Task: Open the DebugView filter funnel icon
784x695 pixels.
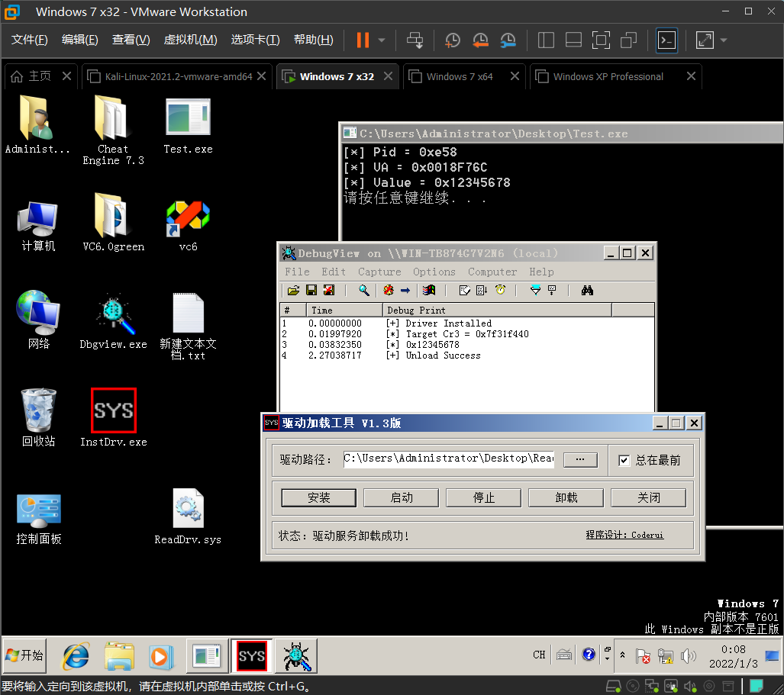Action: pos(535,290)
